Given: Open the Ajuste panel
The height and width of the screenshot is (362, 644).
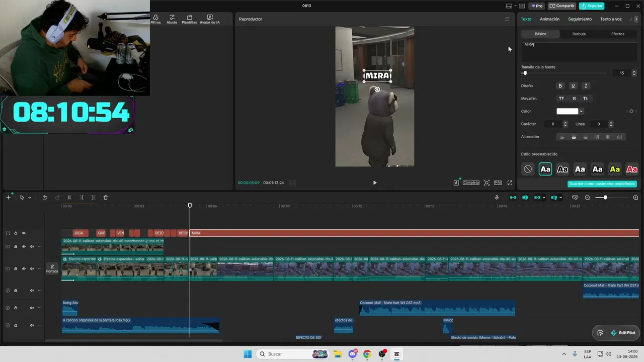Looking at the screenshot, I should (172, 20).
